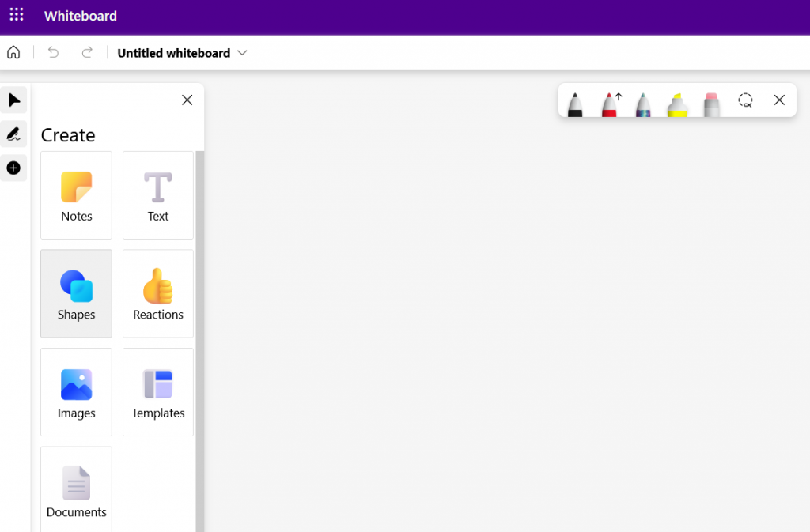Select the Documents tile

tap(77, 490)
